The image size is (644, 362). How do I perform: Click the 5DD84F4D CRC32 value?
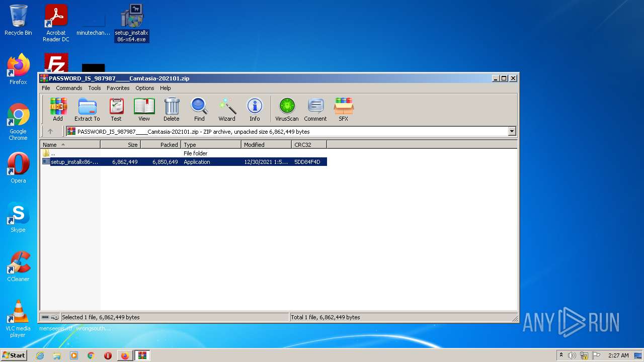(x=307, y=162)
